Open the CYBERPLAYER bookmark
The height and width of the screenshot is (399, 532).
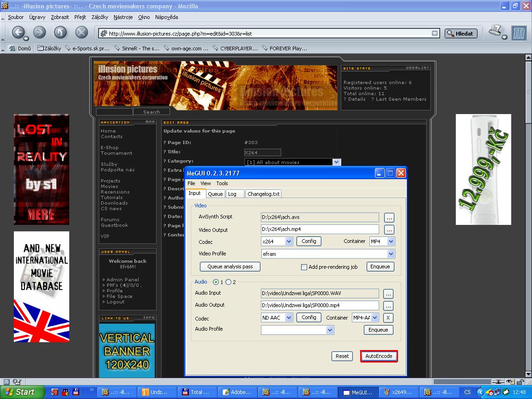point(235,48)
